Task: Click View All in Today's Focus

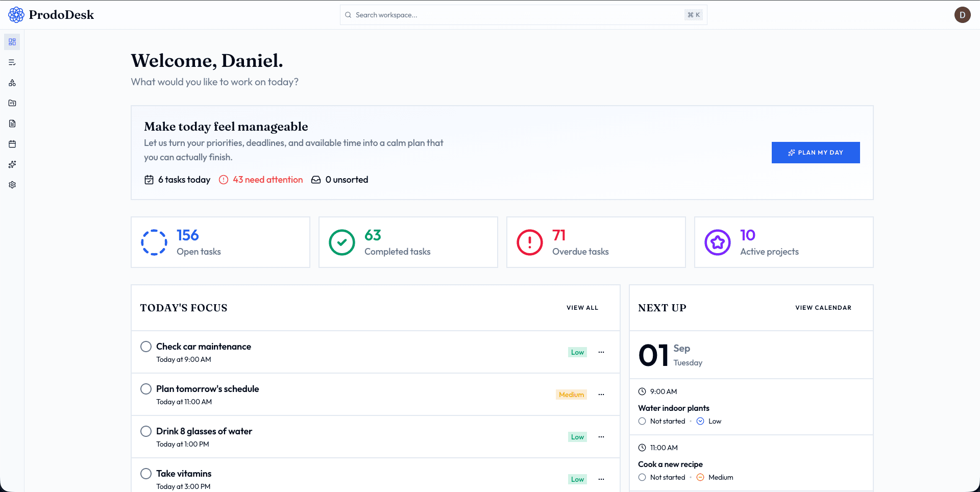Action: 582,308
